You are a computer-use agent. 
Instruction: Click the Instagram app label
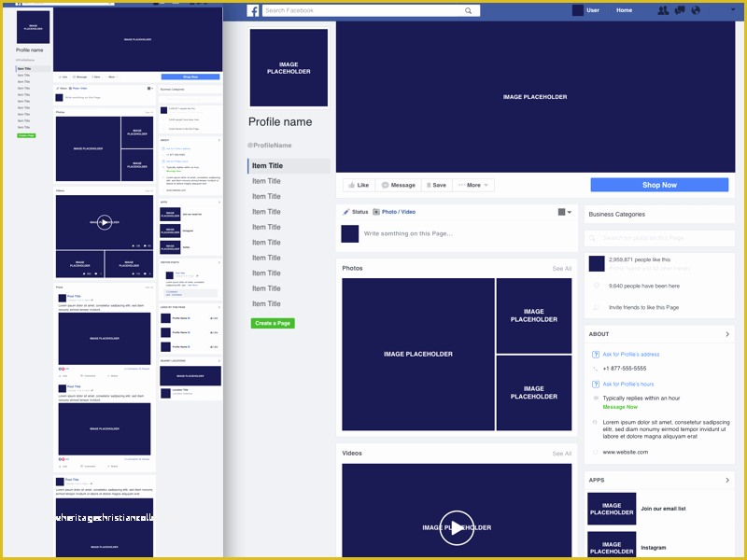point(653,548)
